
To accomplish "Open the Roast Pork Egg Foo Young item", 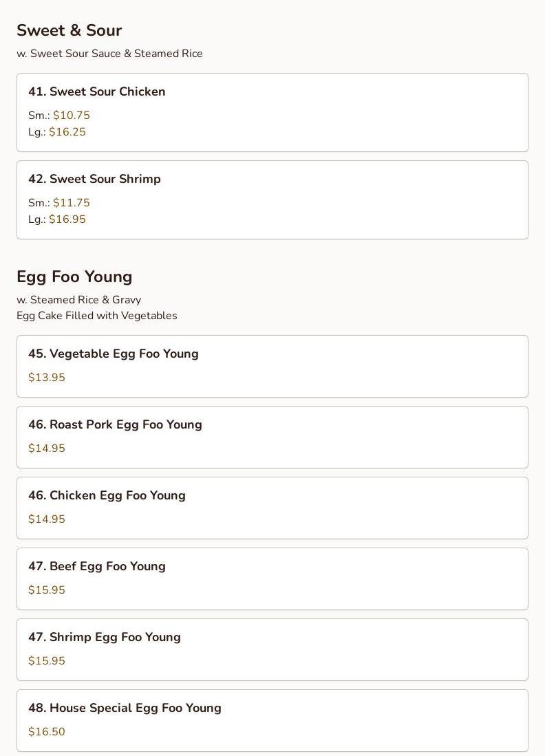I will [x=115, y=424].
